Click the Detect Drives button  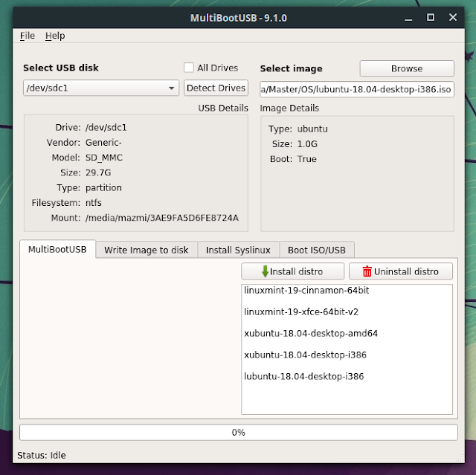point(216,88)
